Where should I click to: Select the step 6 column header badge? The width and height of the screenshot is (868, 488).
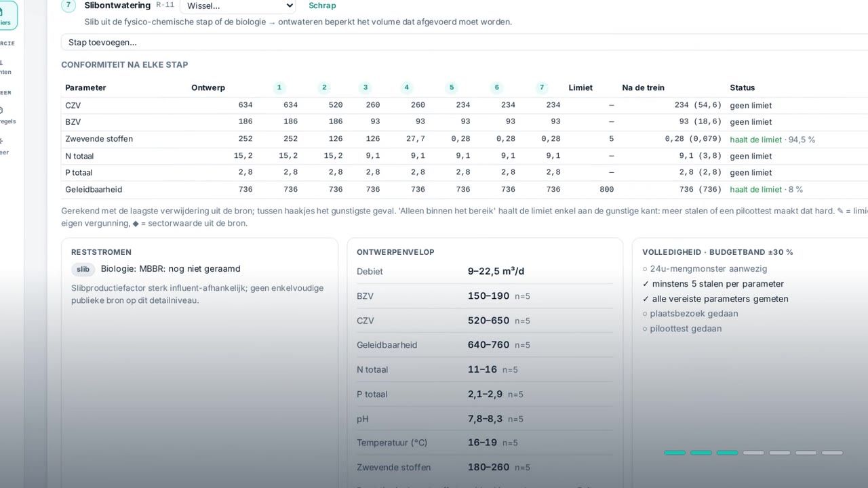click(x=497, y=87)
